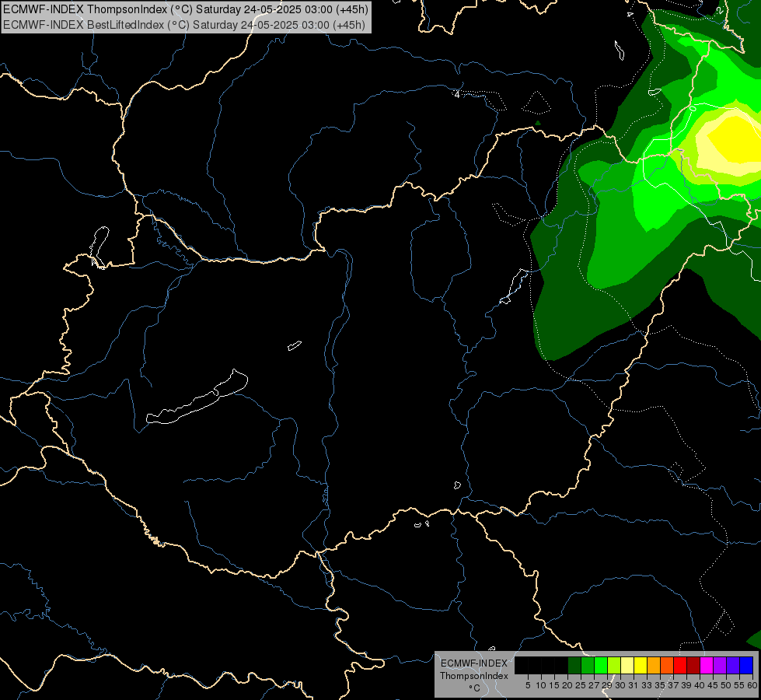Click legend scale value 60
This screenshot has width=761, height=700.
(752, 685)
